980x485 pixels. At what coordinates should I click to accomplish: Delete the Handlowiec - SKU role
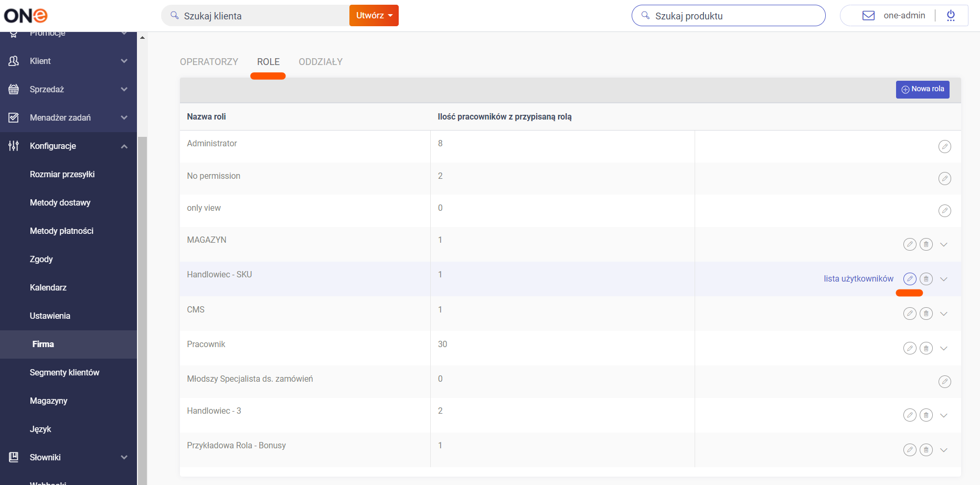926,279
